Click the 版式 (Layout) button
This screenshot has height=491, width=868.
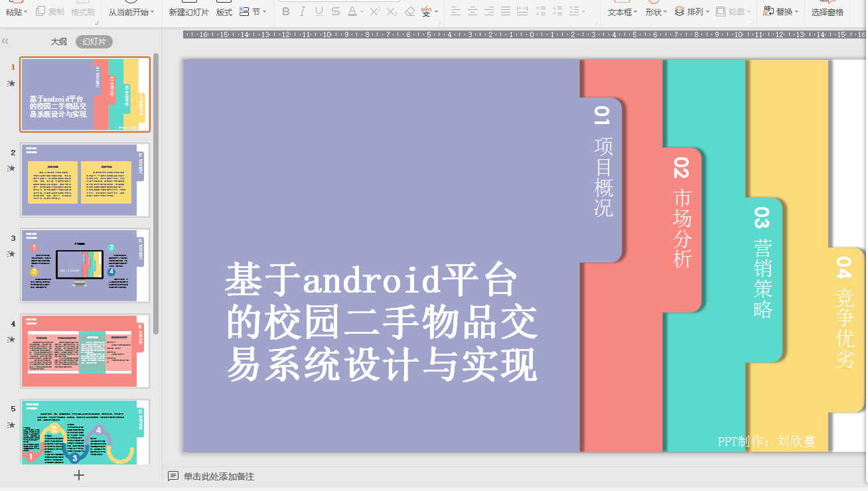click(224, 12)
